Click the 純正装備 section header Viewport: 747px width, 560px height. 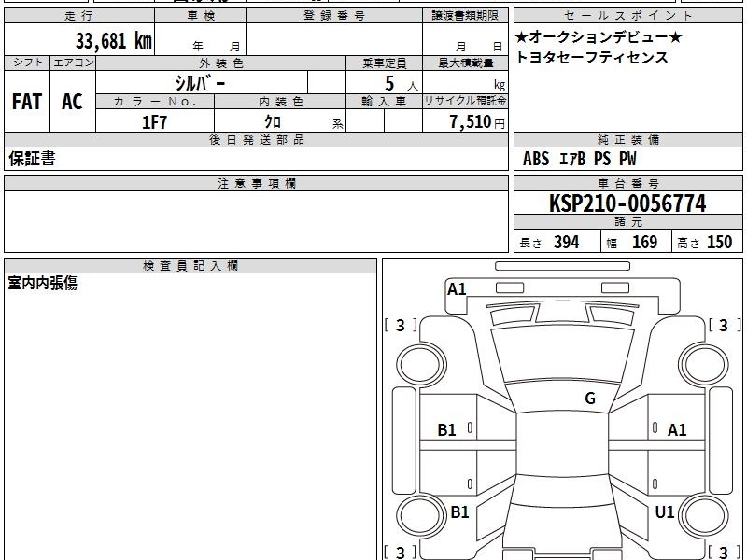[x=627, y=139]
